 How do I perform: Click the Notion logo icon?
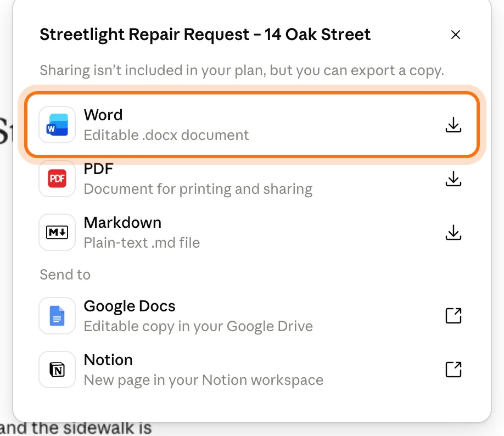point(57,369)
